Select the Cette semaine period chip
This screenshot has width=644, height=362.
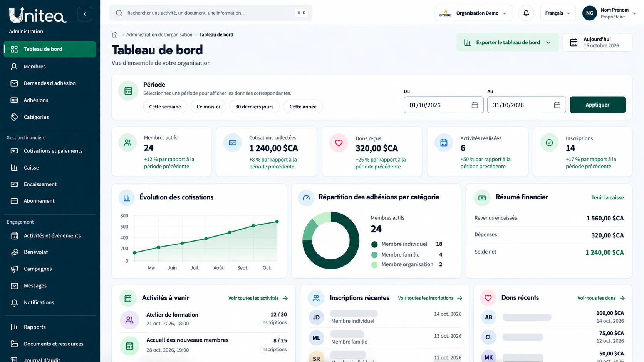(x=165, y=107)
